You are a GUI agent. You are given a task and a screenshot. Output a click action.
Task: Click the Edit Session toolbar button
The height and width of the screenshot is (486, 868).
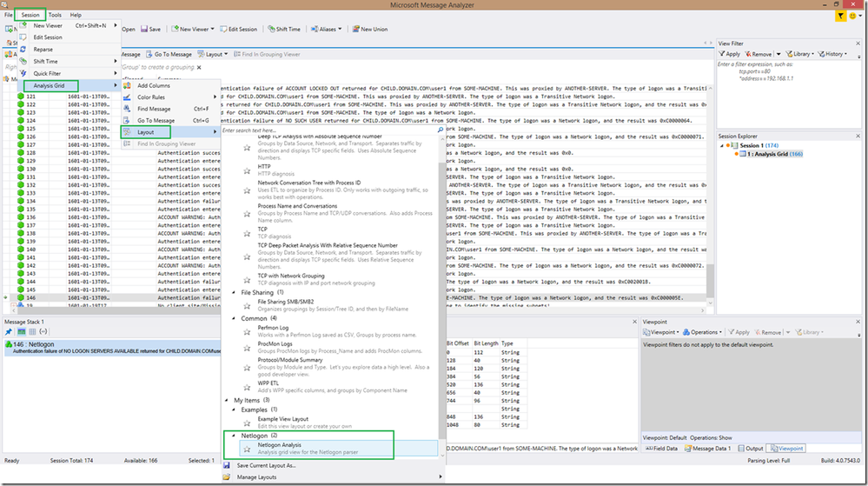[239, 29]
